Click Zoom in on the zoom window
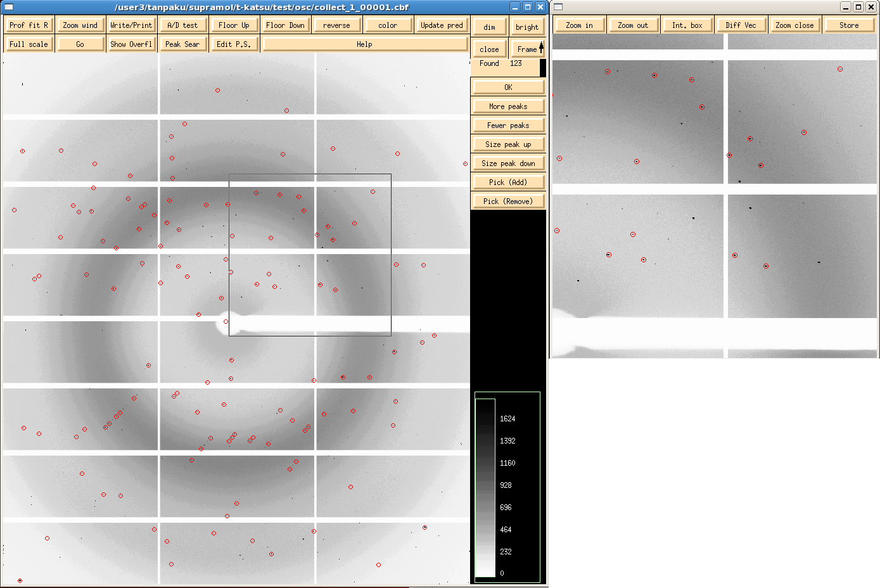Viewport: 880px width, 588px height. (579, 25)
